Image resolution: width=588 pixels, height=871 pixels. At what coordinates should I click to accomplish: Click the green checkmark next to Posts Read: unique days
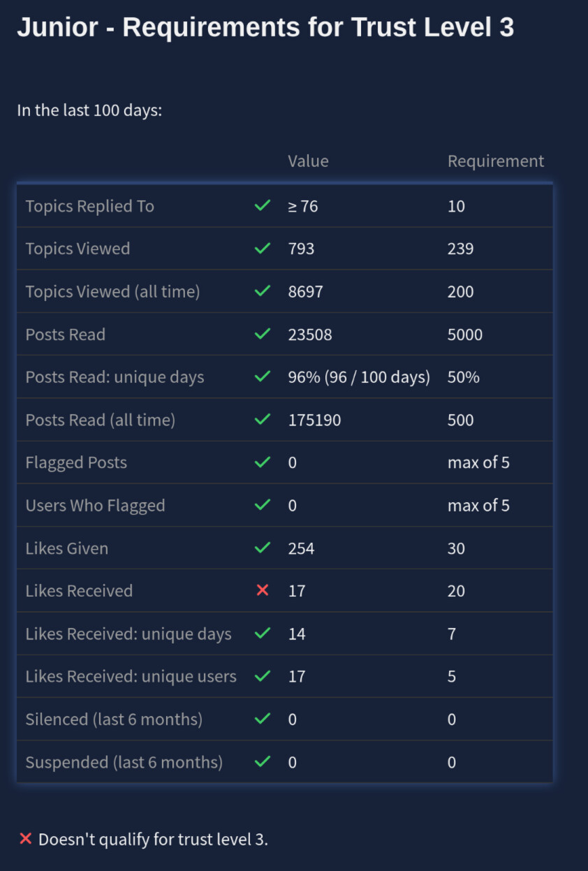[263, 377]
